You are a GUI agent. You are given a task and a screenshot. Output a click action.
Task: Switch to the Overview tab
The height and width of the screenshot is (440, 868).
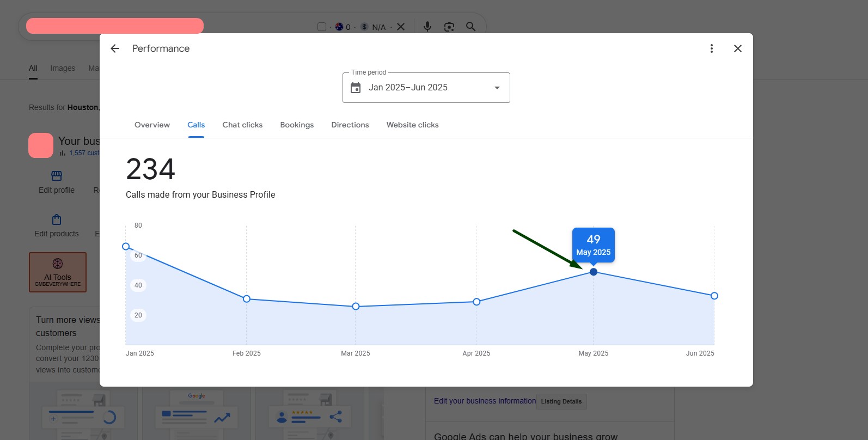coord(152,125)
